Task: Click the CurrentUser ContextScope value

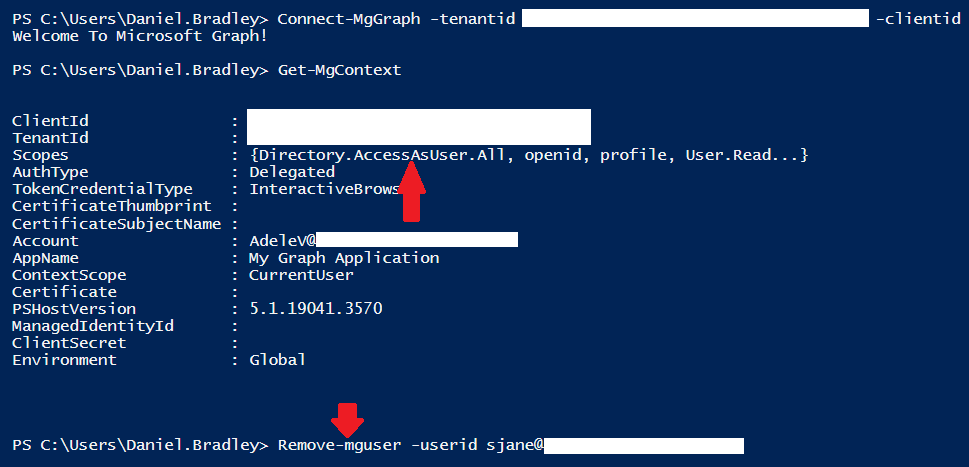Action: [302, 276]
